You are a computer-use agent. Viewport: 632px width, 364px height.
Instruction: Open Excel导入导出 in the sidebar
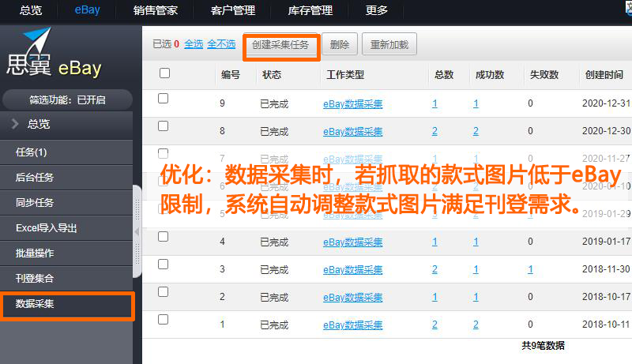[x=66, y=228]
